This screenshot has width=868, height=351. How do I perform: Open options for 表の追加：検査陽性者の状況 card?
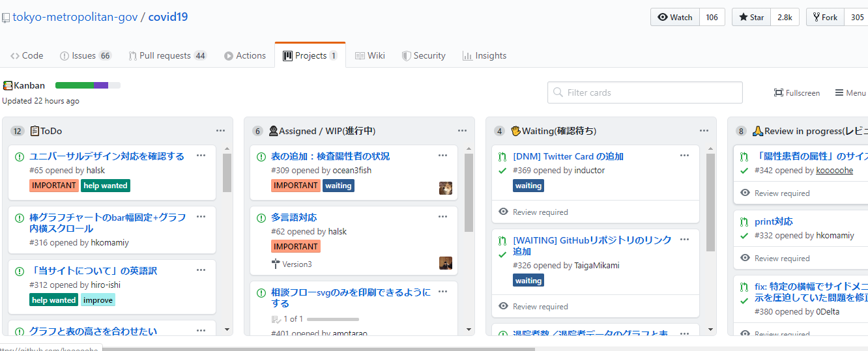coord(442,155)
